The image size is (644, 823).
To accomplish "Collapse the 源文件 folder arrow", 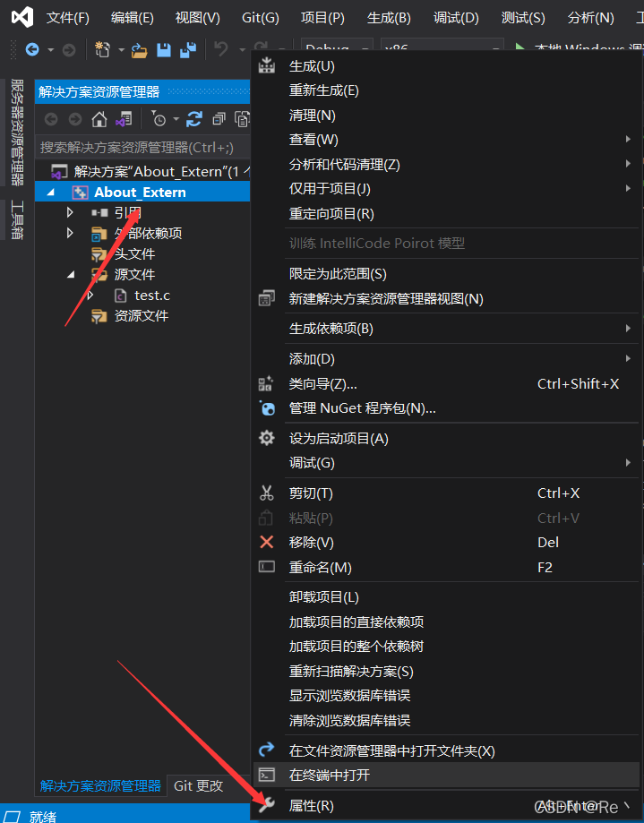I will tap(71, 275).
